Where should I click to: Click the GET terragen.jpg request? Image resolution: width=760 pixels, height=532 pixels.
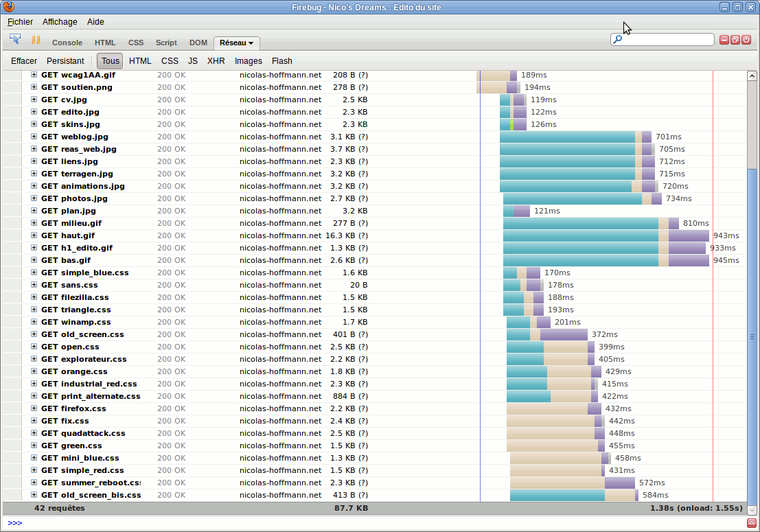77,174
